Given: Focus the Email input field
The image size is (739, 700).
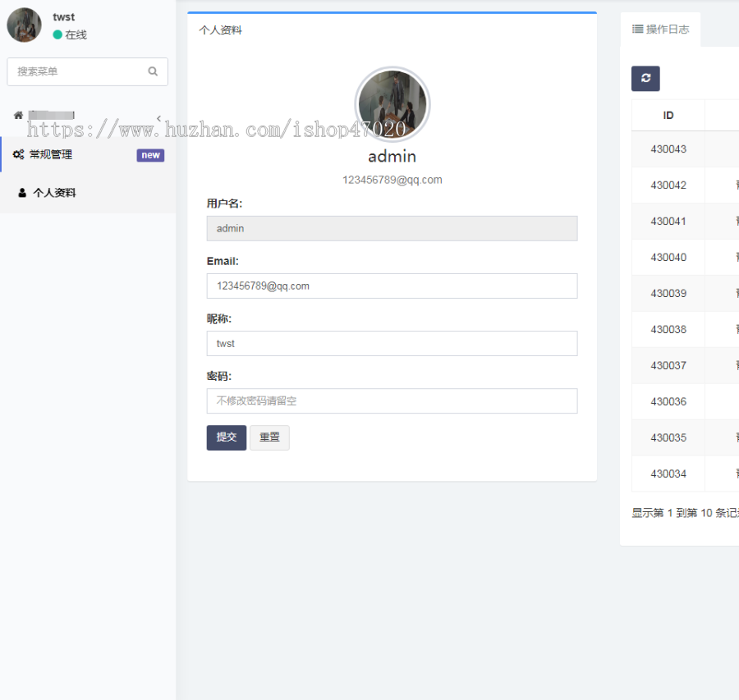Looking at the screenshot, I should 392,286.
